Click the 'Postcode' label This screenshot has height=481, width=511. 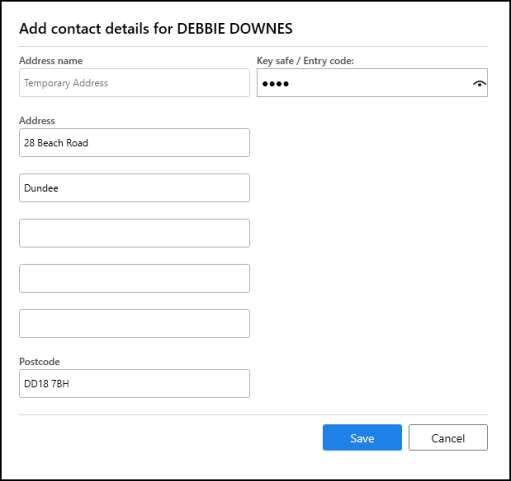[x=40, y=362]
